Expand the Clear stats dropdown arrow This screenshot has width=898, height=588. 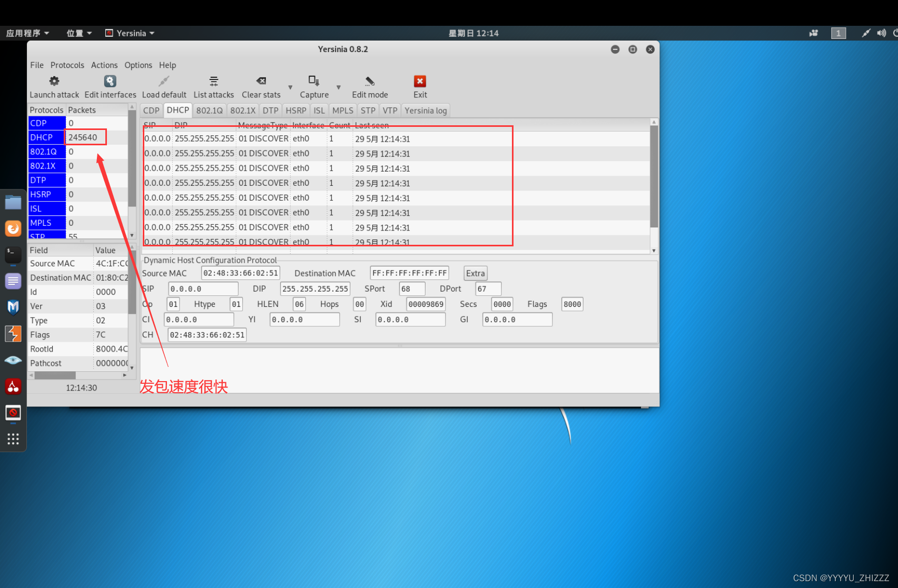pyautogui.click(x=290, y=87)
